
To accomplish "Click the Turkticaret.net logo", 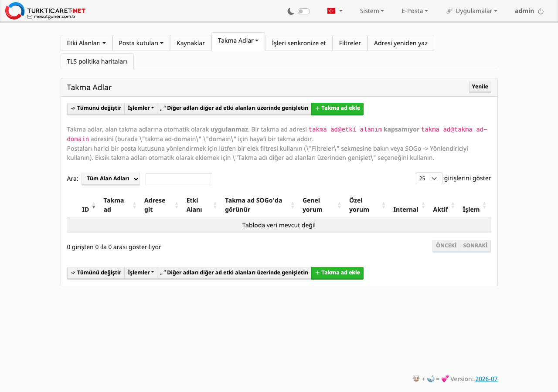I will (45, 11).
